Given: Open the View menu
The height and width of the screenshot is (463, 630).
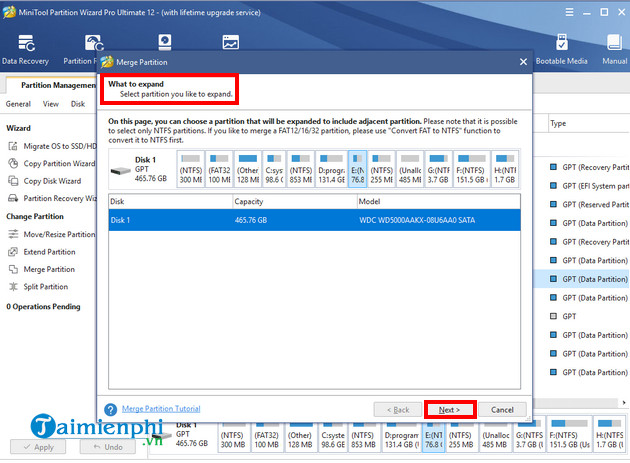Looking at the screenshot, I should click(x=51, y=104).
